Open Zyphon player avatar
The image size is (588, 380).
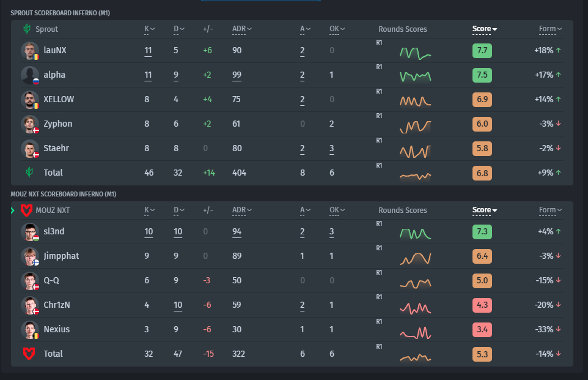click(30, 124)
